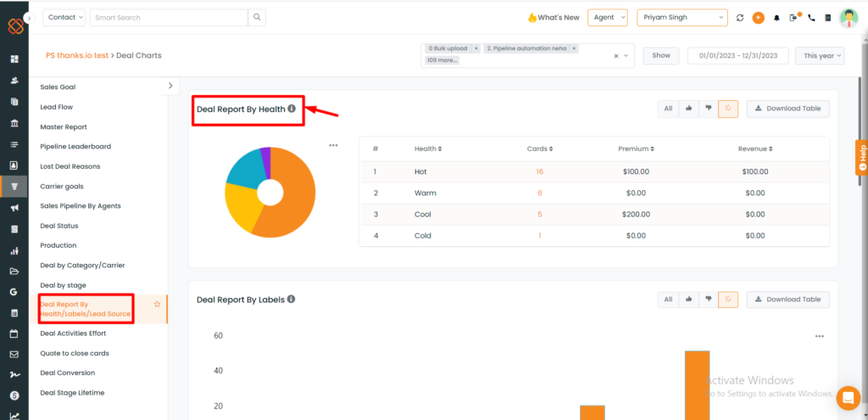The image size is (868, 420).
Task: Select All filter in Deal Report By Health
Action: tap(668, 109)
